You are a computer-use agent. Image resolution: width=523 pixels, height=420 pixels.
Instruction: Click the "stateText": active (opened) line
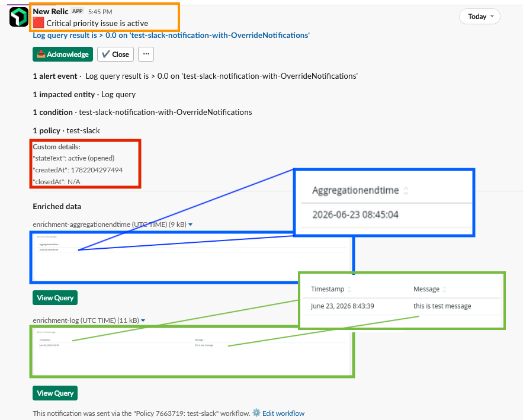point(73,158)
